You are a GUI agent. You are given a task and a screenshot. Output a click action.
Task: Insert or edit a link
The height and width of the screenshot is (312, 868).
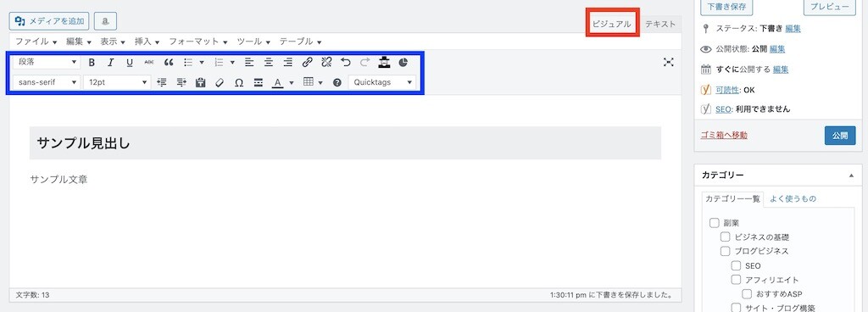click(307, 63)
